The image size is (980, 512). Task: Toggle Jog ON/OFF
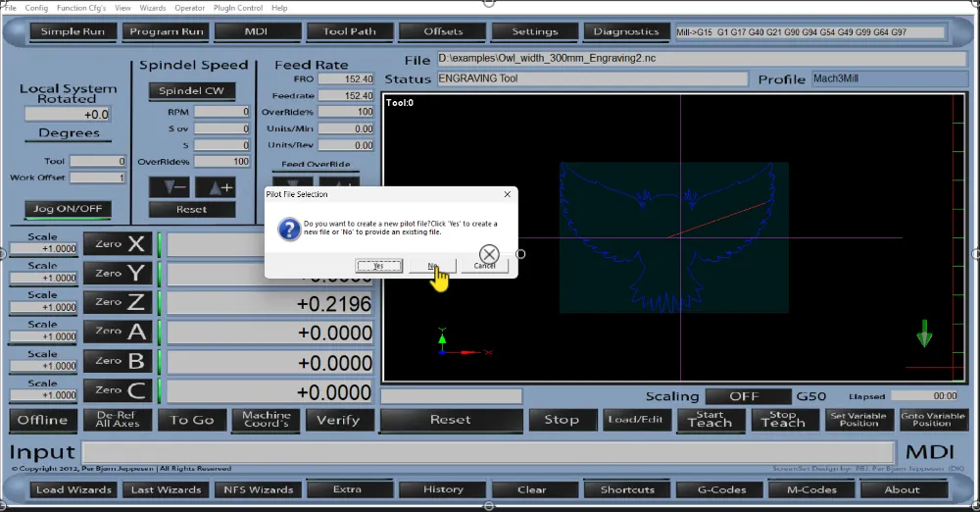[68, 209]
